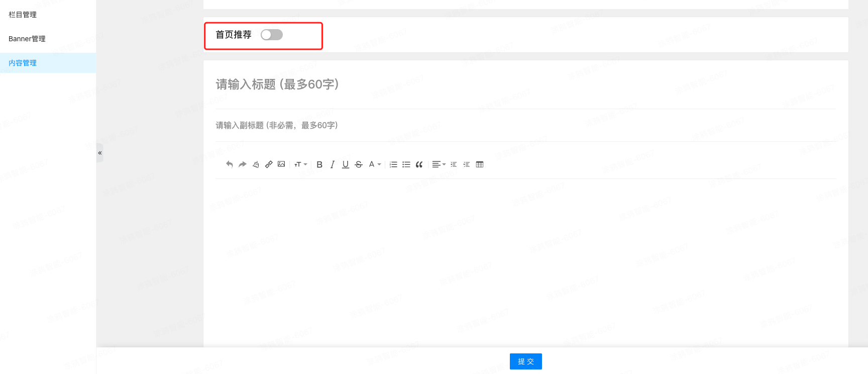
Task: Undo the last edit in editor toolbar
Action: [x=230, y=164]
